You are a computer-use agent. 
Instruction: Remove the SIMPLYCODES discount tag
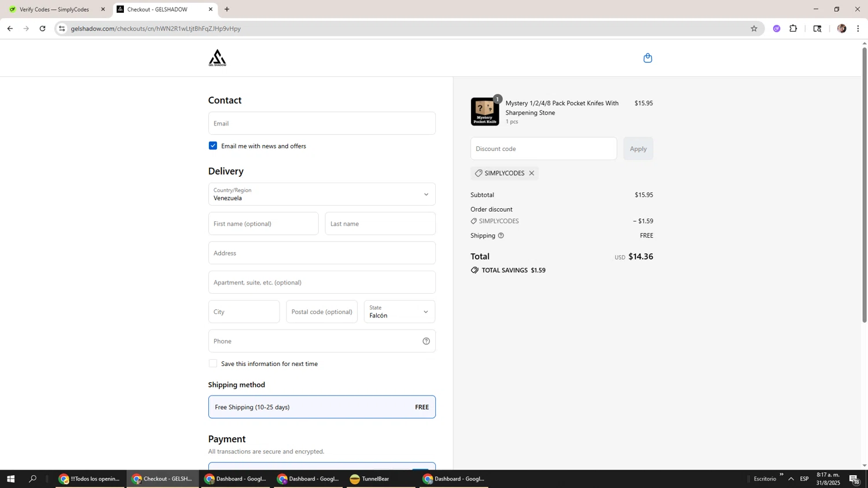tap(531, 173)
